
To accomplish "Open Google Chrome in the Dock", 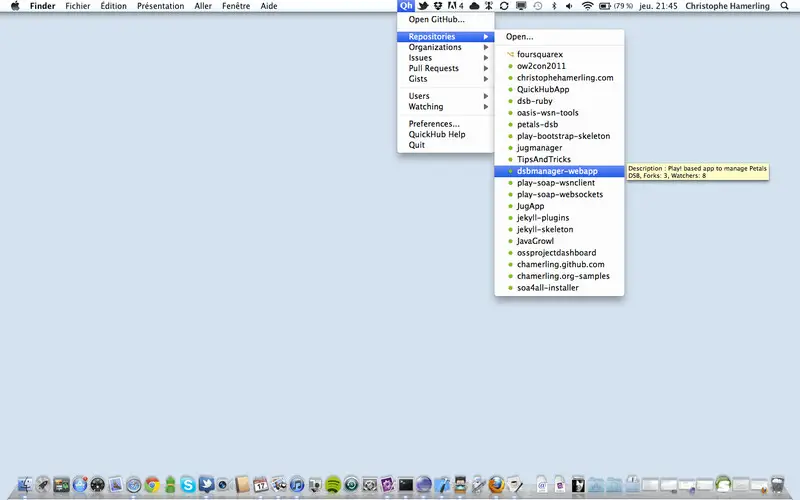I will pyautogui.click(x=152, y=485).
